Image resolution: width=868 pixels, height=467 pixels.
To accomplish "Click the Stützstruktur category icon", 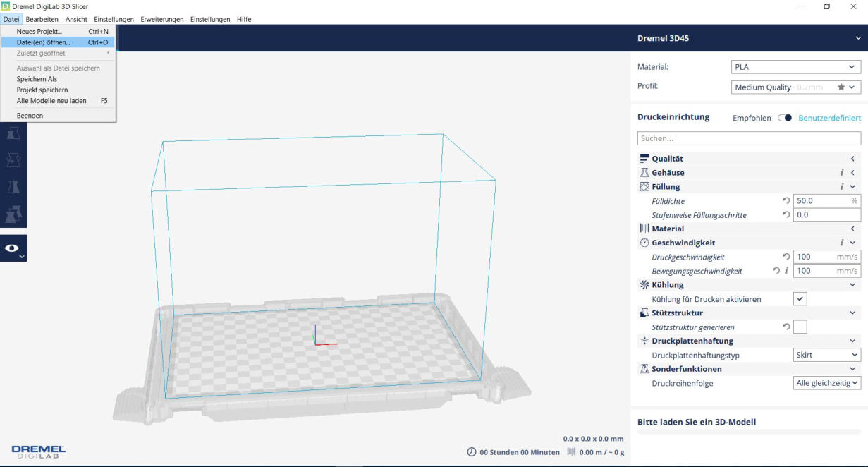I will point(644,313).
